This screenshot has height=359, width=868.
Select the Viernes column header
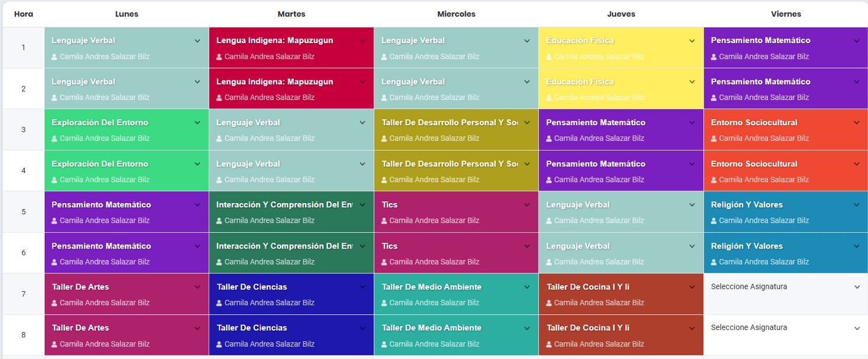coord(786,14)
